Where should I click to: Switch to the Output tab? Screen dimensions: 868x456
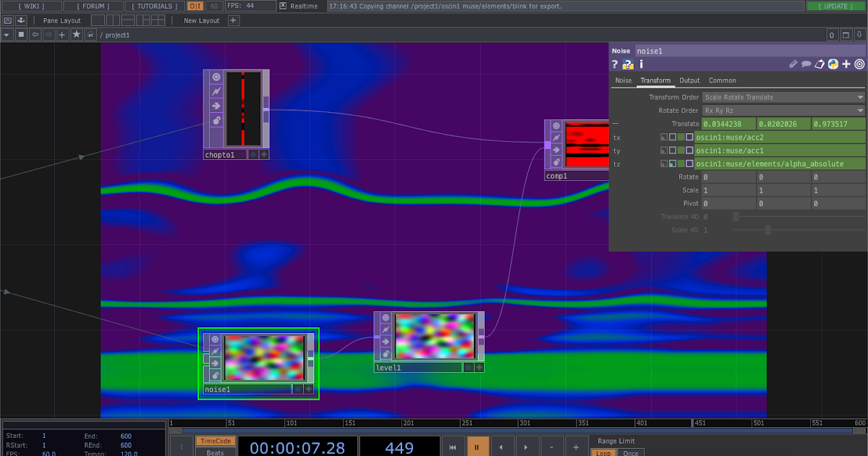point(689,80)
